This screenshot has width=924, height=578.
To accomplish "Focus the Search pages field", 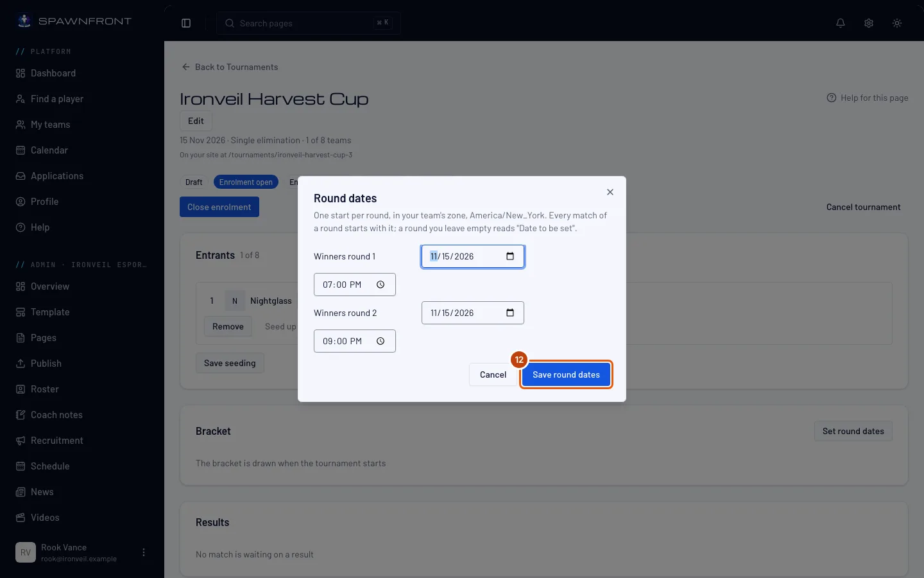I will click(309, 23).
